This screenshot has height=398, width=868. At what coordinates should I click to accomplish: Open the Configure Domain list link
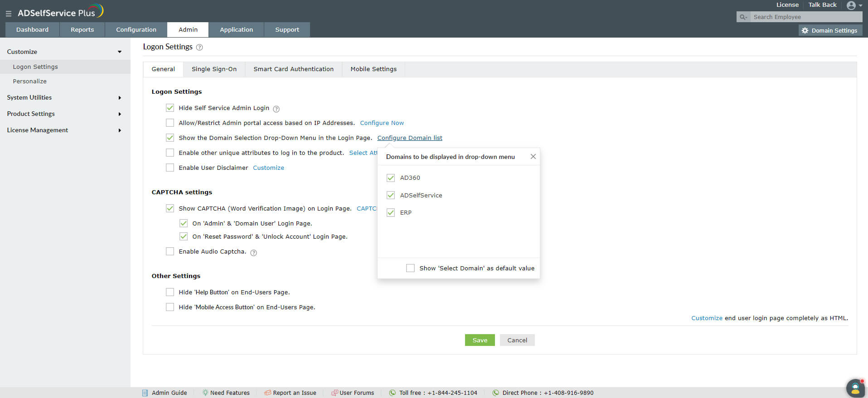point(410,138)
